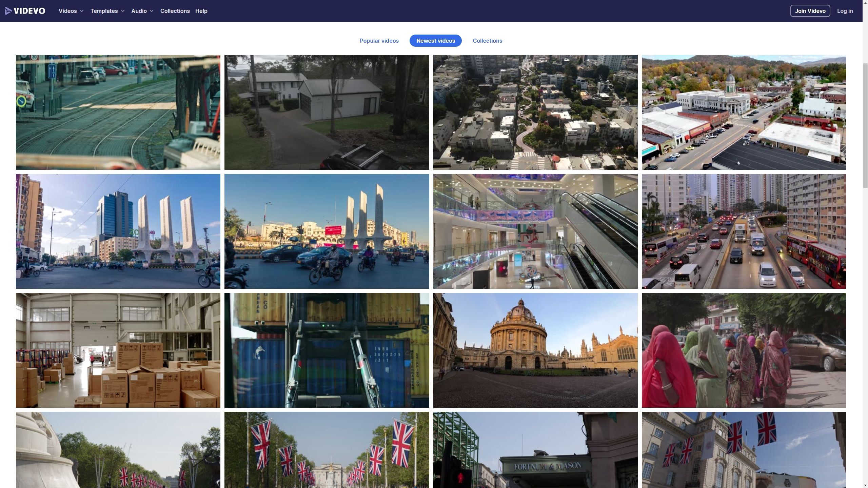Expand the Audio dropdown menu
This screenshot has width=868, height=488.
[142, 11]
